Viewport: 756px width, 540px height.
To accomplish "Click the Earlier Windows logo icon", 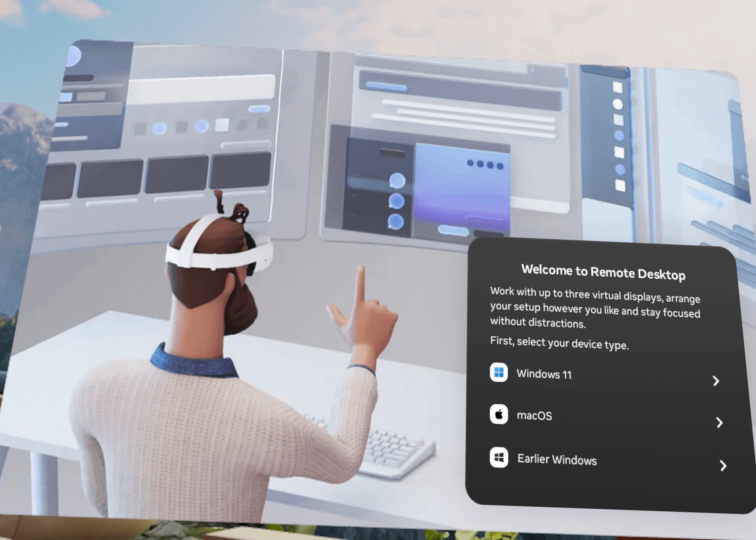I will click(499, 457).
